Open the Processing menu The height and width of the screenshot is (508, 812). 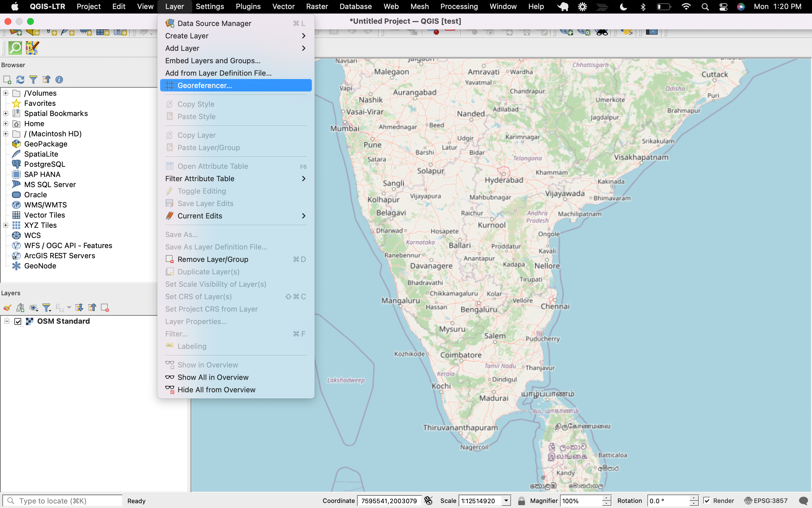click(x=459, y=7)
